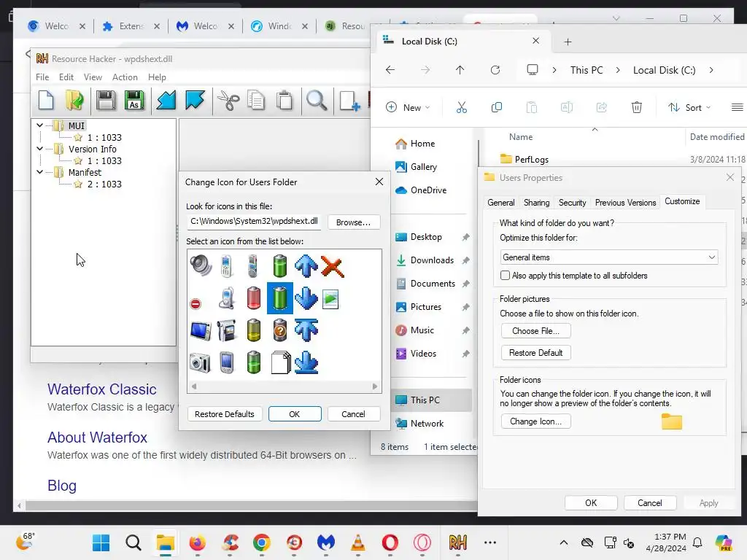Click Cut scissors icon in File Explorer toolbar

coord(462,107)
